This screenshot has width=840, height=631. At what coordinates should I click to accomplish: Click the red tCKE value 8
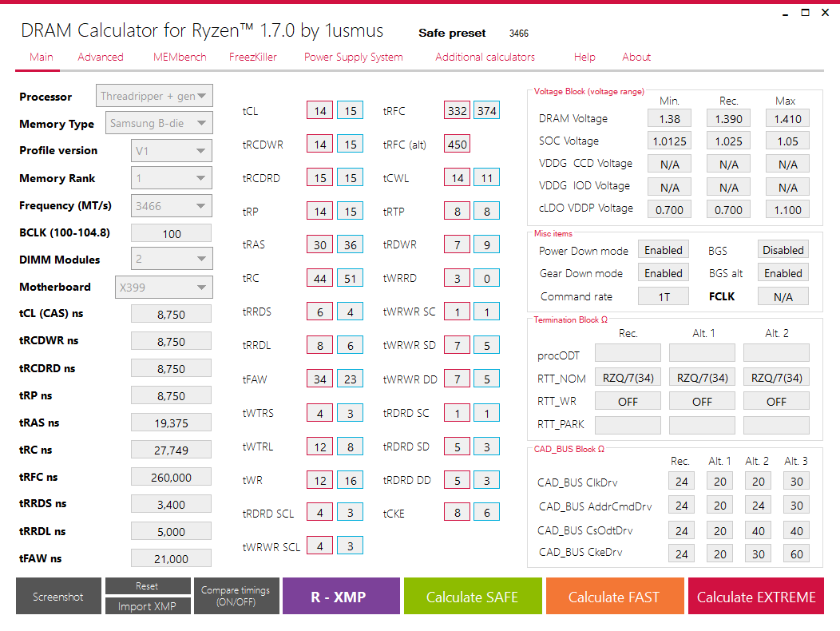point(457,513)
